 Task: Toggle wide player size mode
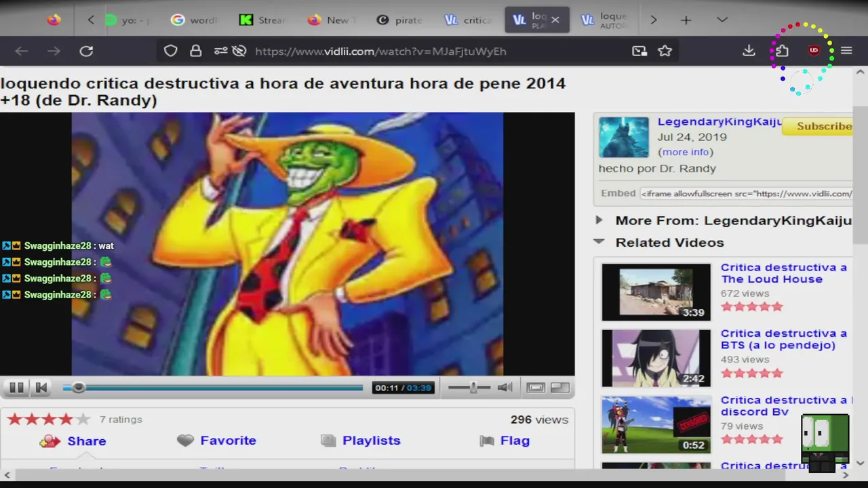click(x=536, y=388)
